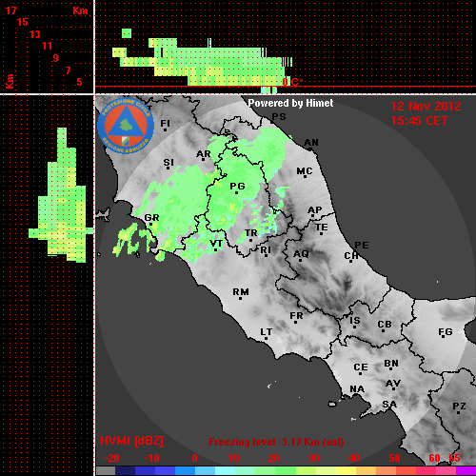Select the VT city marker
The width and height of the screenshot is (476, 476).
(x=216, y=249)
